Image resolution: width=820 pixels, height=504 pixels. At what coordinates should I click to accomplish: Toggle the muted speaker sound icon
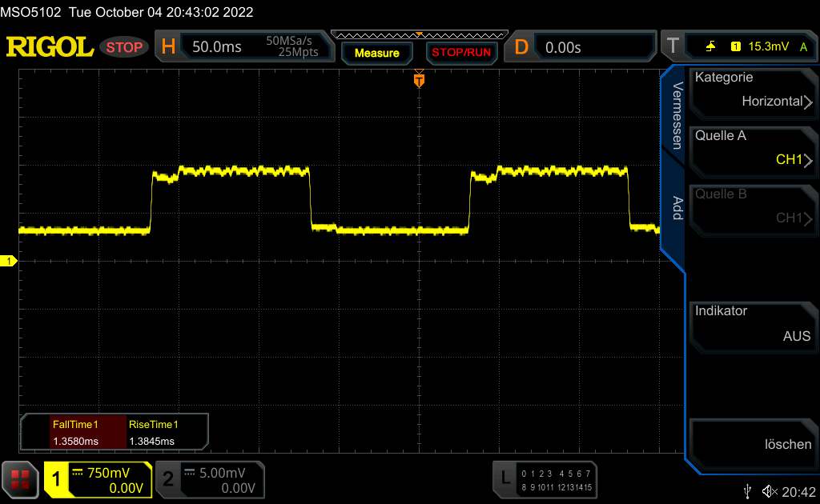[x=770, y=491]
